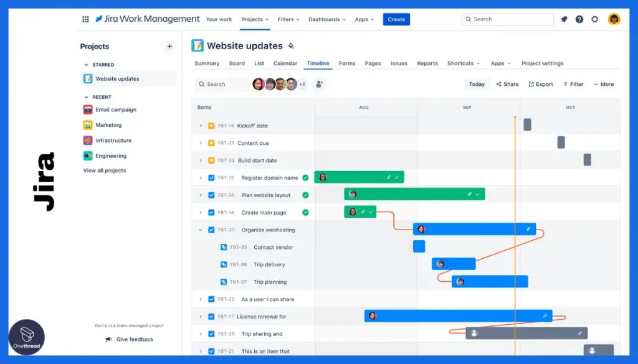Image resolution: width=638 pixels, height=364 pixels.
Task: Open the Projects dropdown in top nav
Action: click(x=255, y=19)
